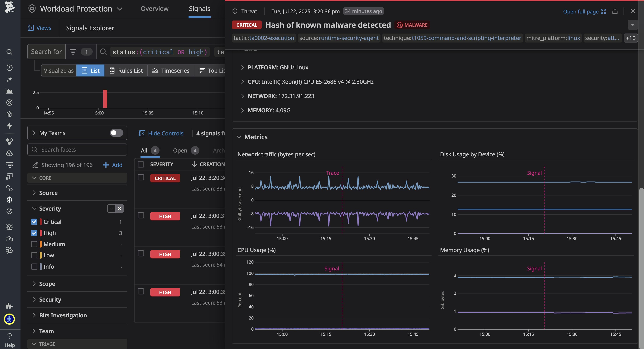The width and height of the screenshot is (644, 349).
Task: Open the target monitors icon in sidebar
Action: tap(9, 103)
